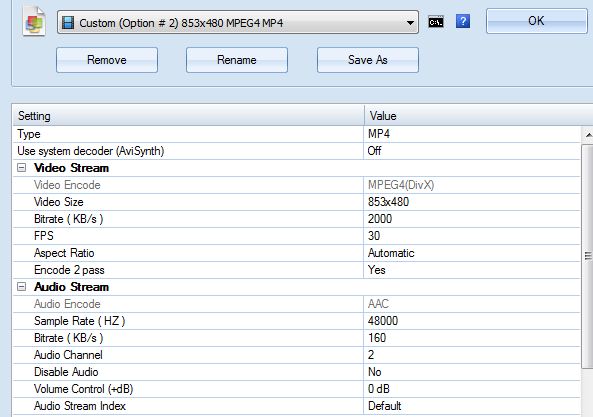This screenshot has width=593, height=417.
Task: Click the Disable Audio setting label
Action: click(x=66, y=372)
